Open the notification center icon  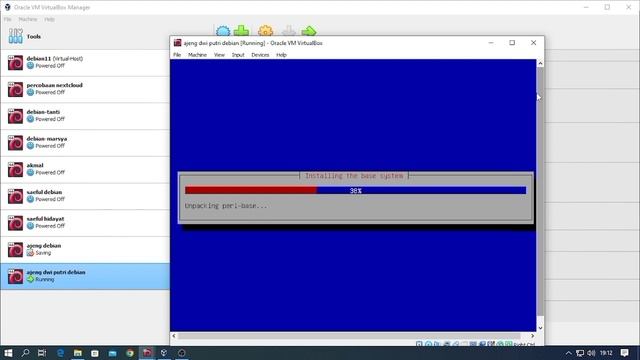624,353
